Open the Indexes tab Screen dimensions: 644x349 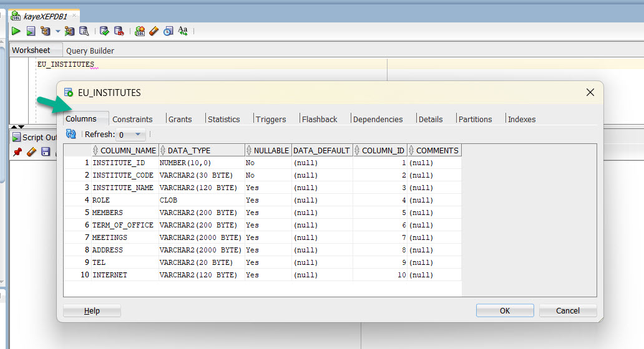522,119
